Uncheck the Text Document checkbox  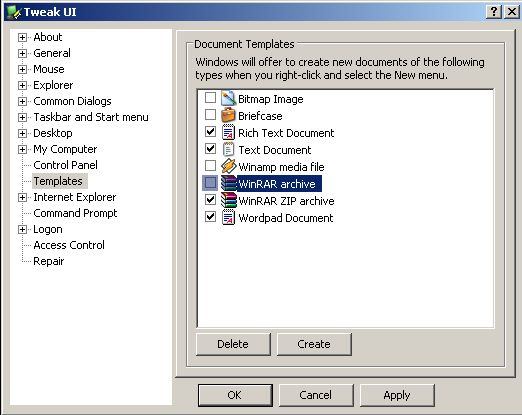click(x=210, y=149)
